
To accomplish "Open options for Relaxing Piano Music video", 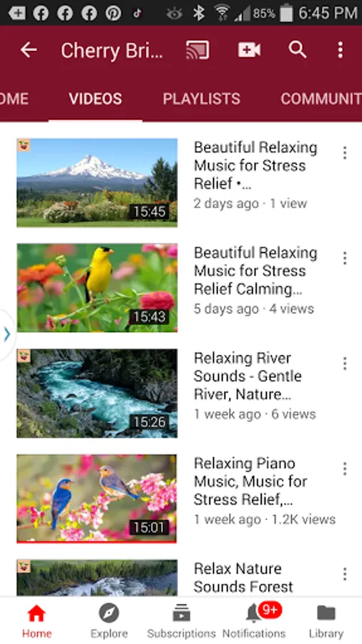I will pos(345,469).
